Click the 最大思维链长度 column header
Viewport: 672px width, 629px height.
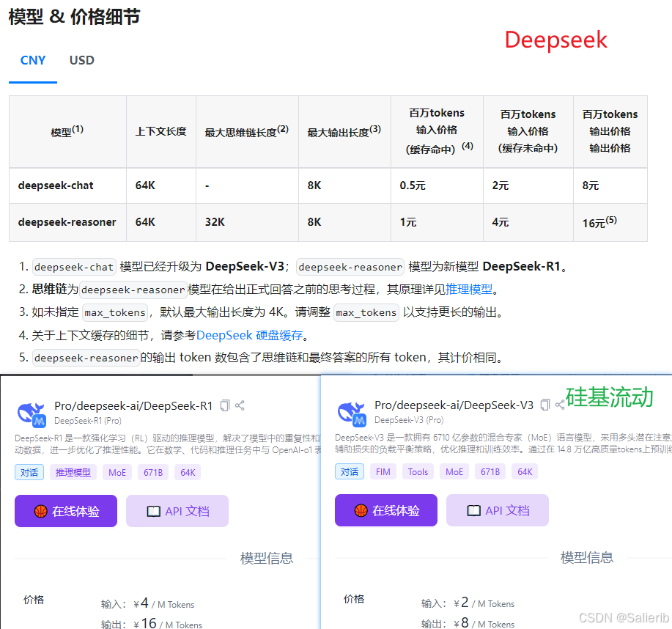(x=247, y=131)
